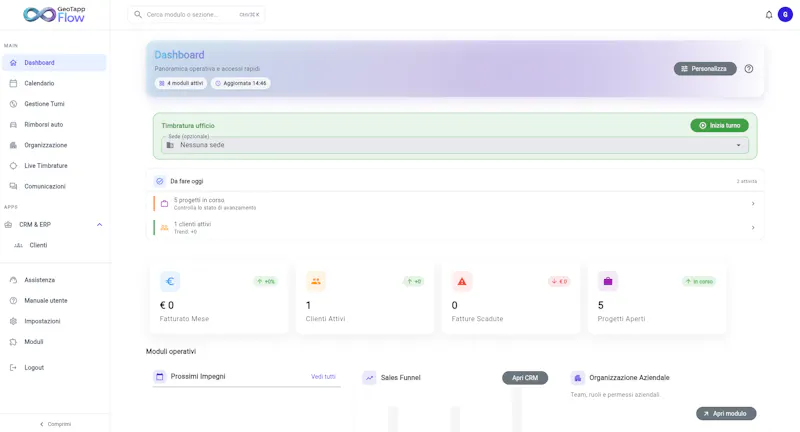Expand the 5 progetti in corso row arrow
Viewport: 800px width, 432px height.
(x=753, y=204)
